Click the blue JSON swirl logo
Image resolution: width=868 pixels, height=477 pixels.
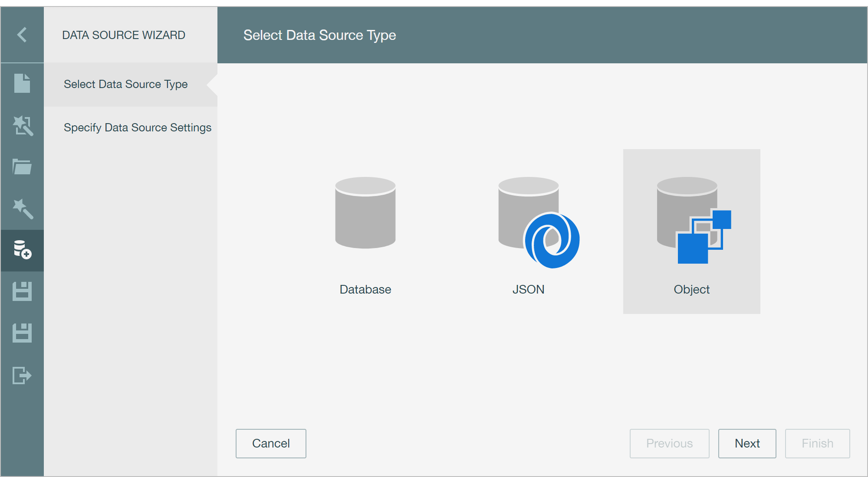pos(552,241)
